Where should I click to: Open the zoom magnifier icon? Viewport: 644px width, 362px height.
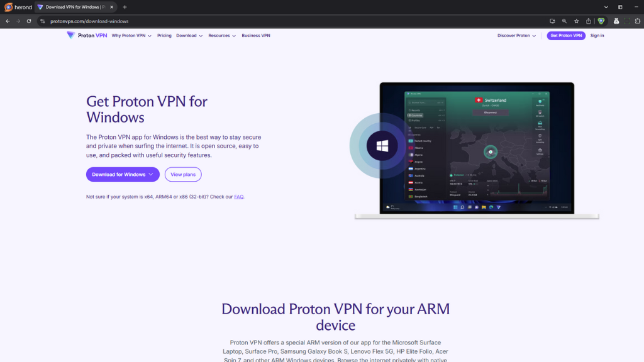pyautogui.click(x=564, y=21)
